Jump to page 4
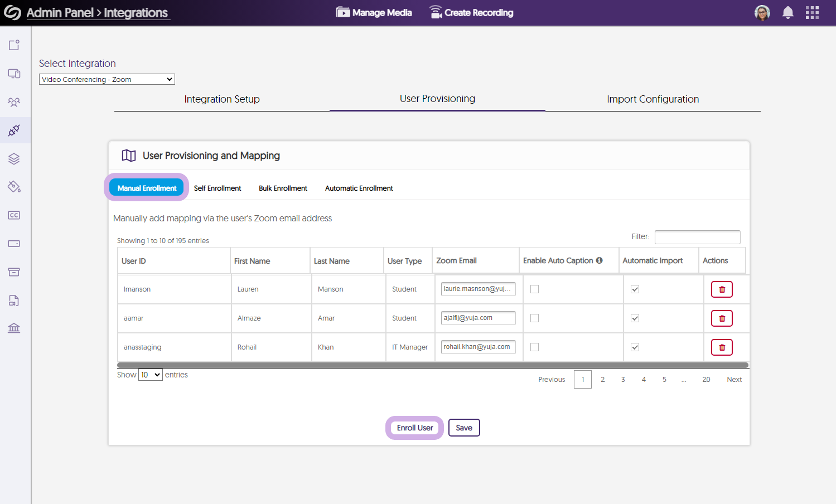This screenshot has height=504, width=836. [644, 380]
